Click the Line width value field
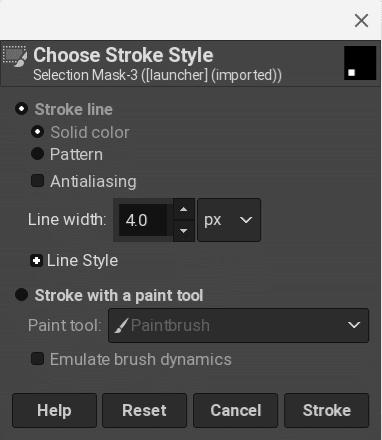The image size is (382, 440). point(143,220)
